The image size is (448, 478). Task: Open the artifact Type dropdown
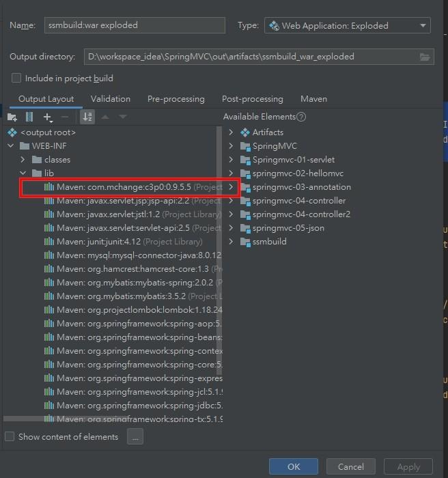347,26
